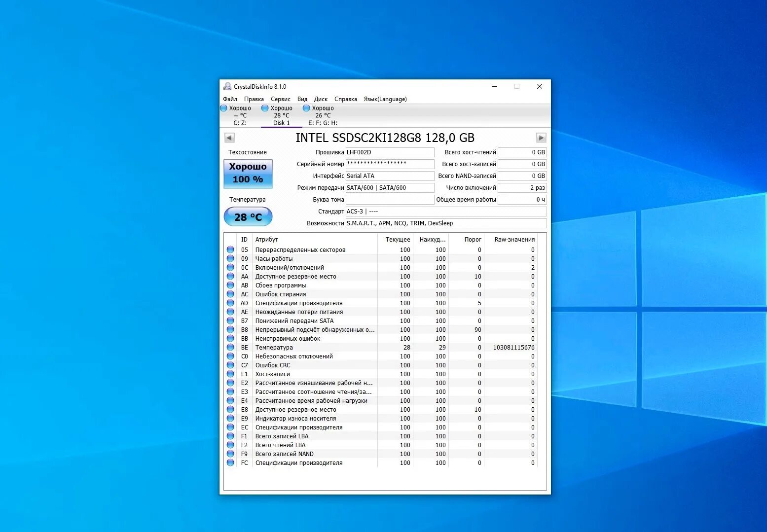Go to next disk with right arrow
The width and height of the screenshot is (767, 532).
(541, 138)
